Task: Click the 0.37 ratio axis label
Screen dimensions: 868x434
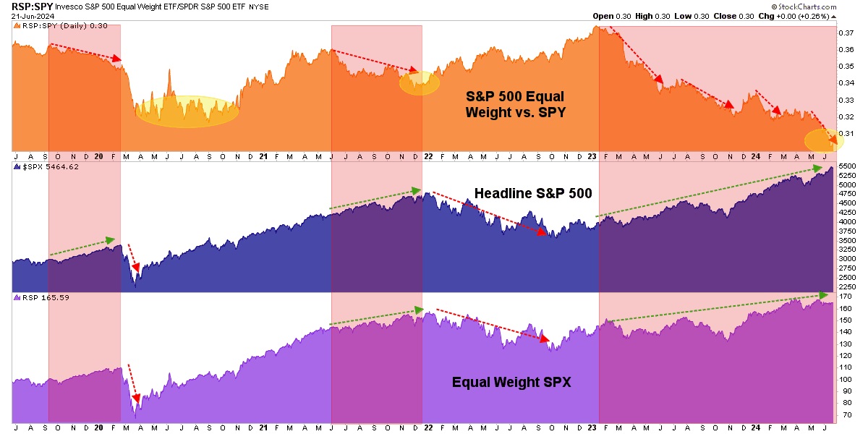Action: (x=846, y=33)
